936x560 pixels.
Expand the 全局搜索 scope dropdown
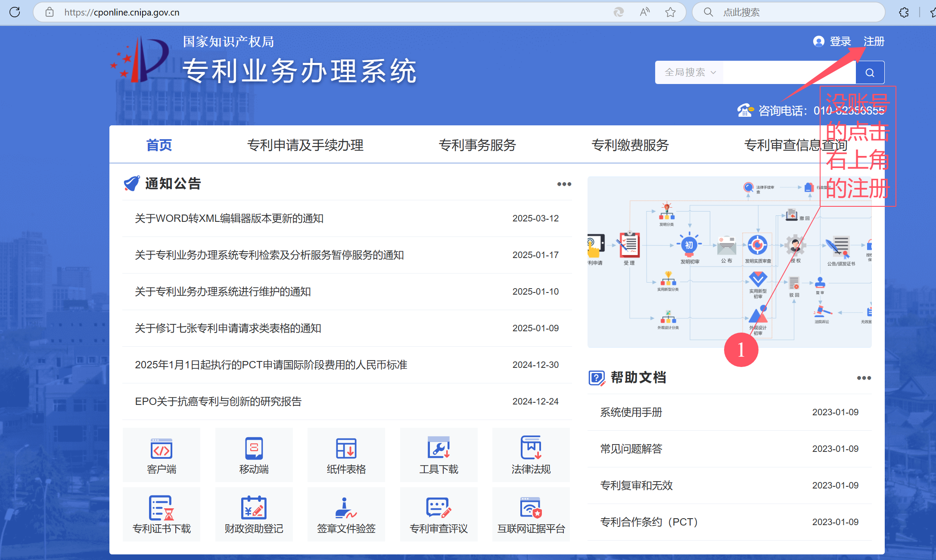click(690, 72)
